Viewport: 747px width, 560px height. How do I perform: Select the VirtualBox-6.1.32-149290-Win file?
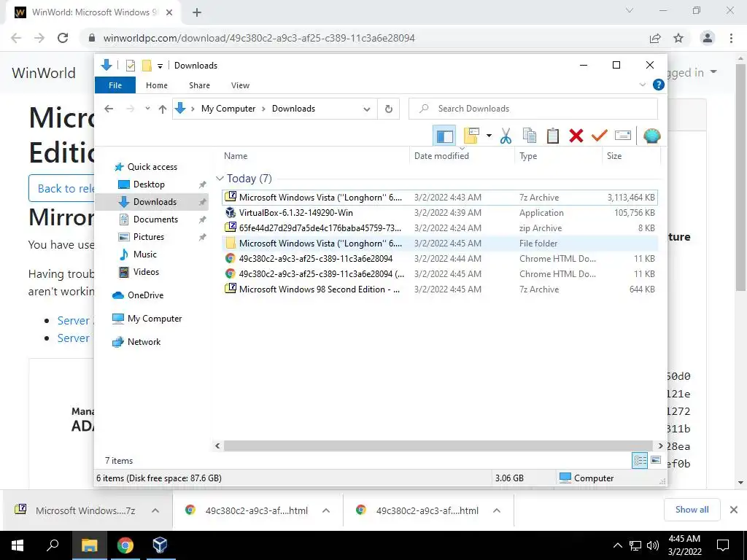click(x=440, y=213)
